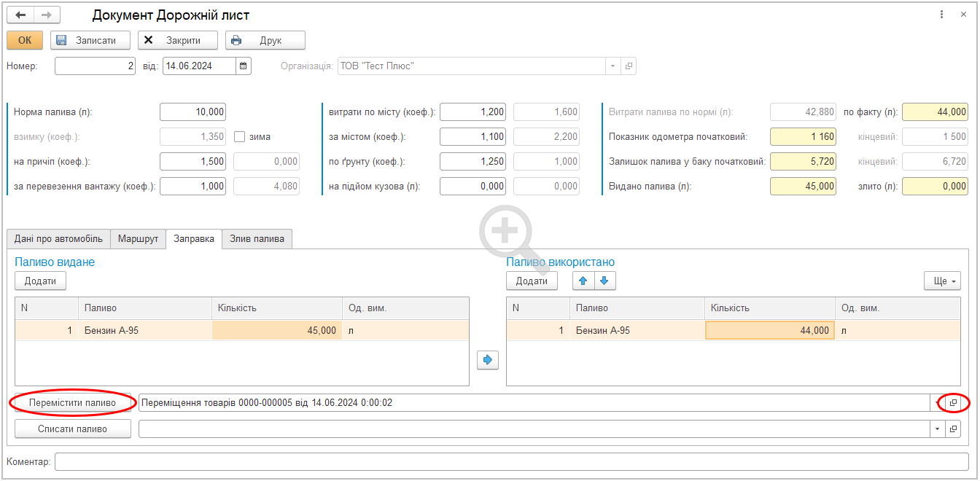
Task: Click 'злито (л)' field with 0,000
Action: 935,186
